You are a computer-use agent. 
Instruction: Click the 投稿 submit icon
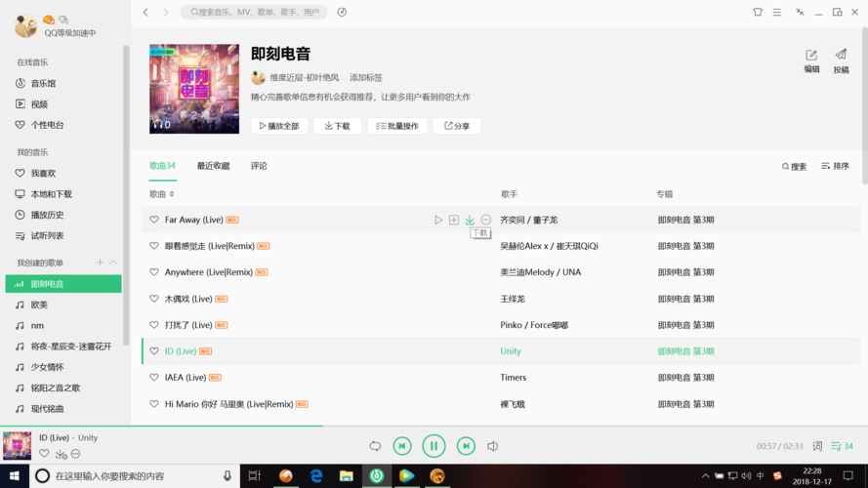841,61
